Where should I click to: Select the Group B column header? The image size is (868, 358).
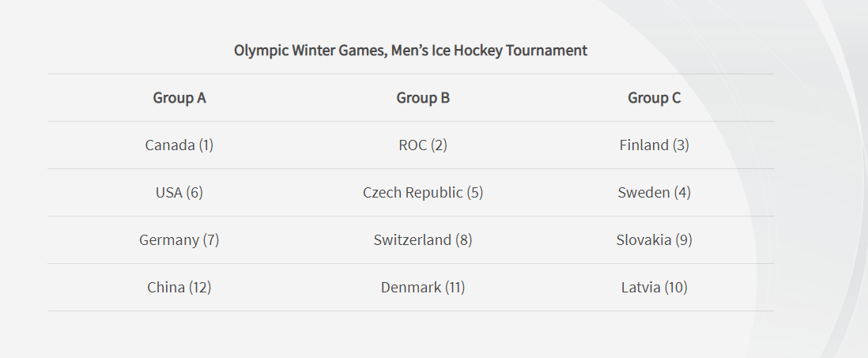click(423, 98)
